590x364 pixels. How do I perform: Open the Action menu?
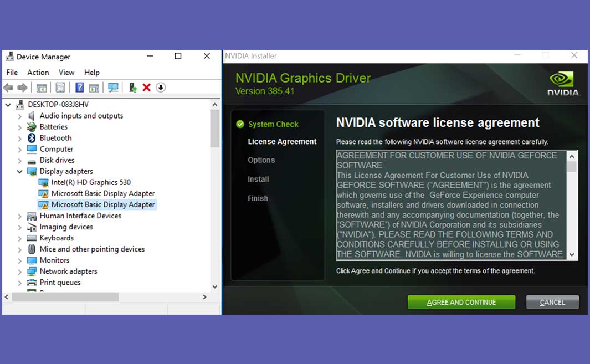point(38,72)
